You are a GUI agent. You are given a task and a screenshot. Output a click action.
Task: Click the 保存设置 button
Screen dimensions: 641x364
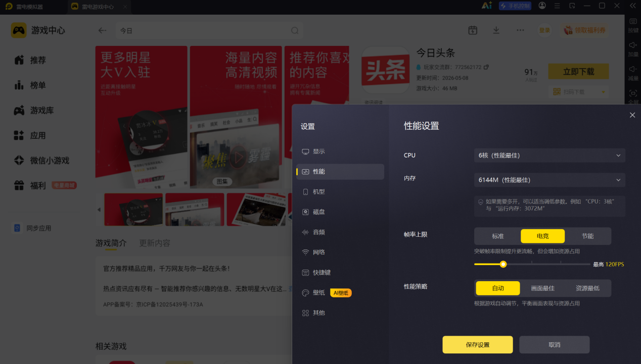tap(478, 345)
